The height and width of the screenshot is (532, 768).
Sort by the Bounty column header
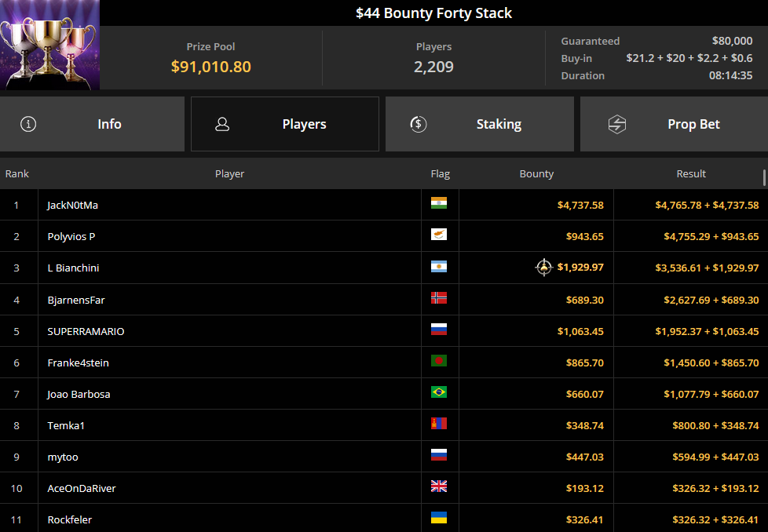pyautogui.click(x=536, y=173)
